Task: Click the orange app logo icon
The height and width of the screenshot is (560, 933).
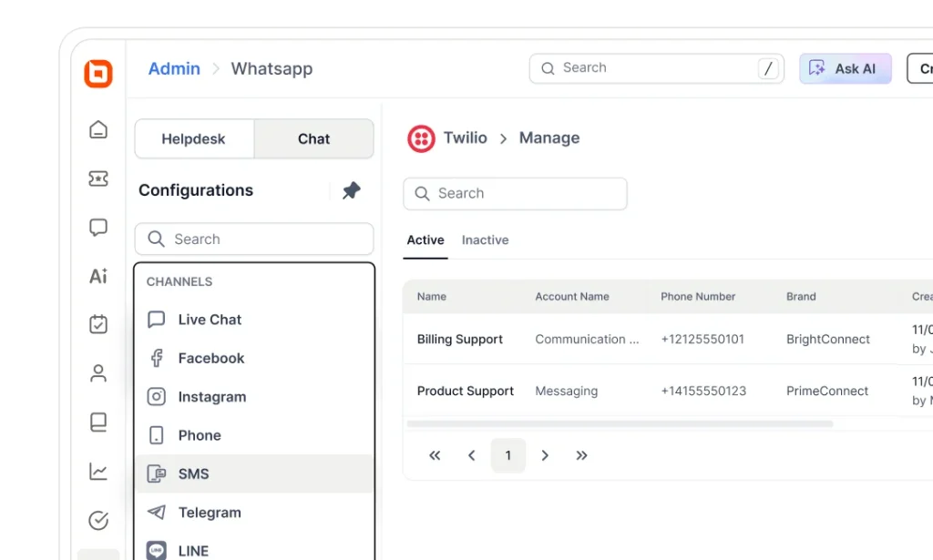Action: click(98, 74)
